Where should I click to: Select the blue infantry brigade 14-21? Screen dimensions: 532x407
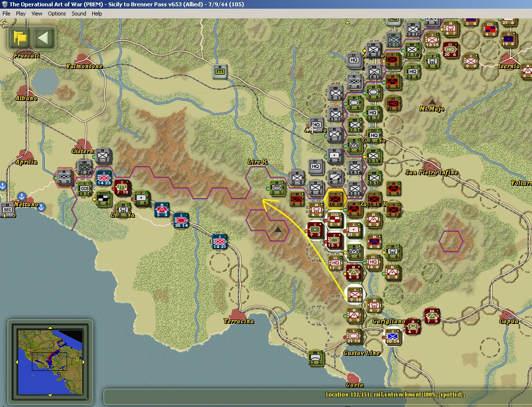[x=220, y=242]
